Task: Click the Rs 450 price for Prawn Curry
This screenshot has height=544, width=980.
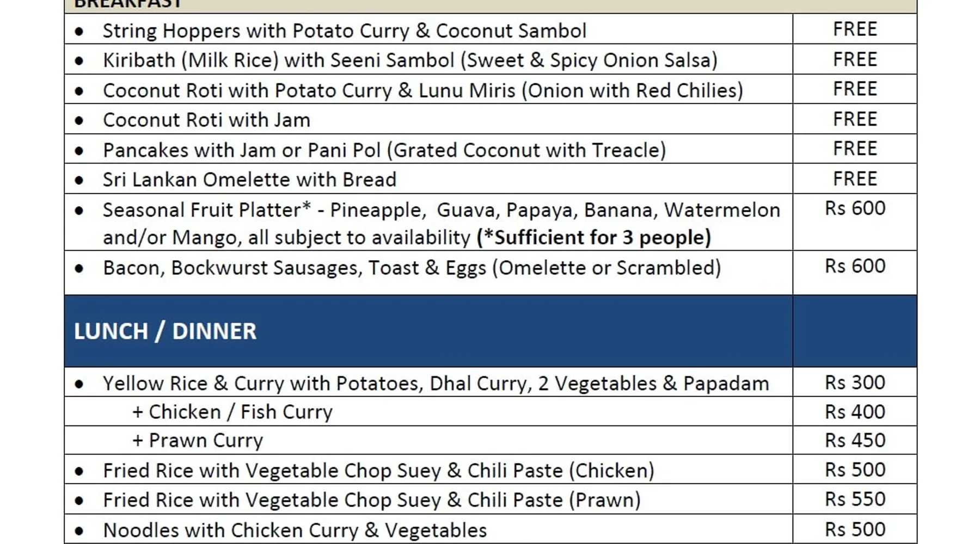Action: point(855,440)
